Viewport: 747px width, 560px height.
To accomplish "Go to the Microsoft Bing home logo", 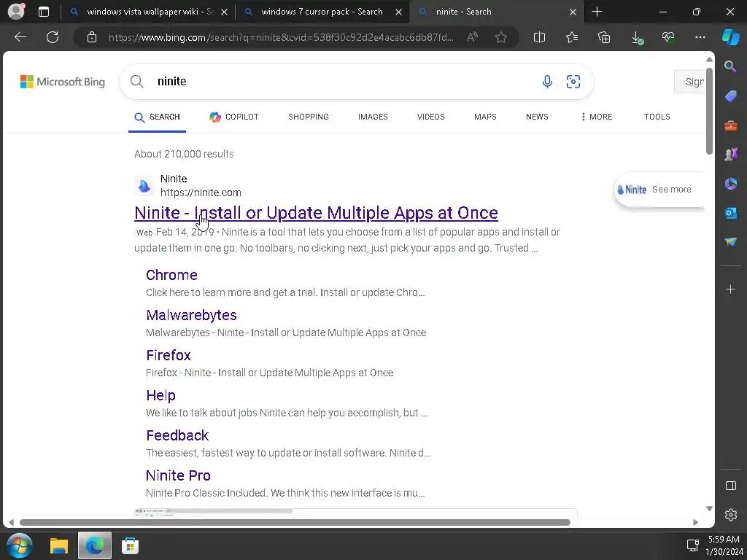I will [x=63, y=82].
